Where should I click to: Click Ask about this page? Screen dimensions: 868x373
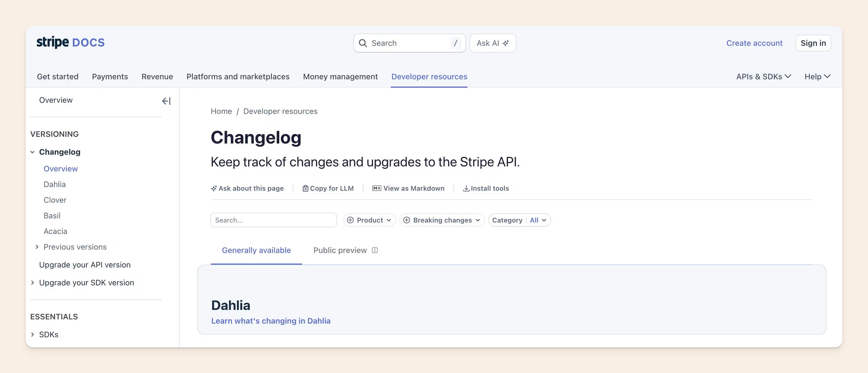pyautogui.click(x=247, y=188)
